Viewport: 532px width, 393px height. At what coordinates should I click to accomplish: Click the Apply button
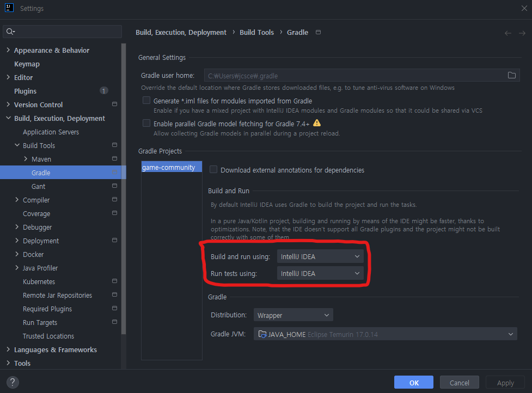[505, 383]
